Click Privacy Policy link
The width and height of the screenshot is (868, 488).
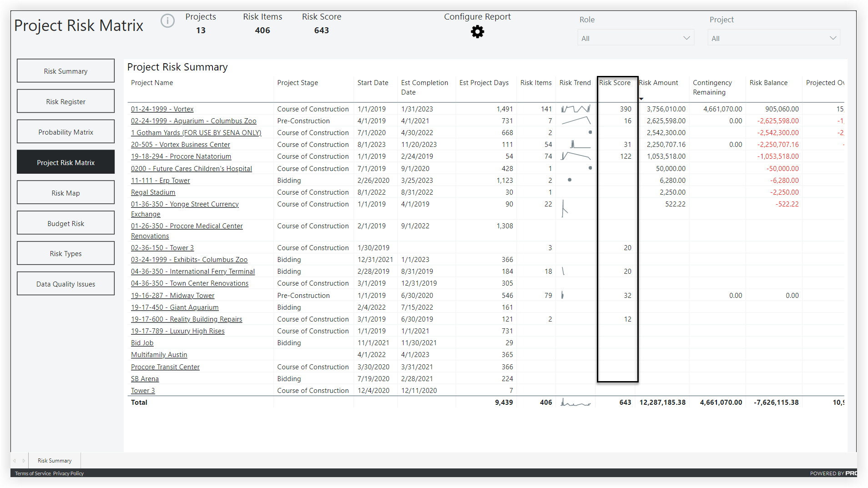click(68, 473)
